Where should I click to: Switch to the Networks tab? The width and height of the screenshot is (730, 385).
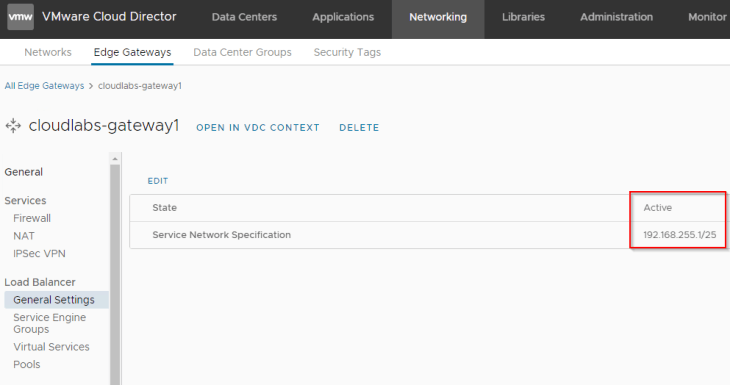click(48, 52)
